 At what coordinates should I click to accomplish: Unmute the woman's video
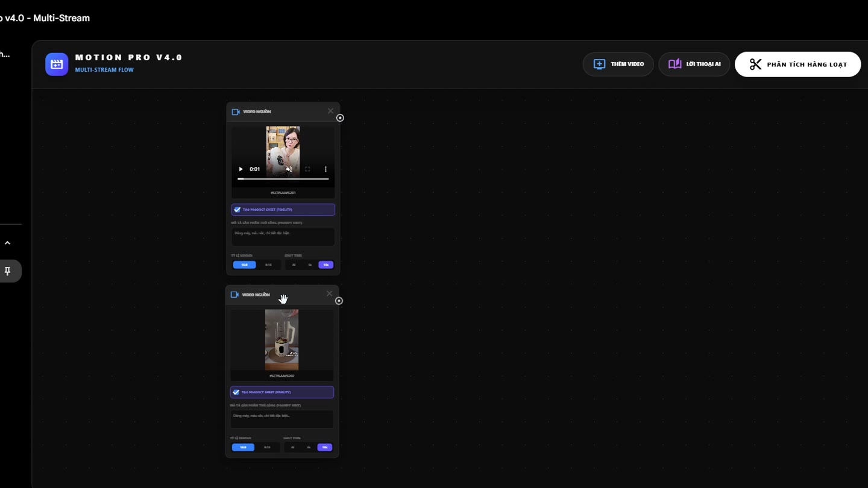click(x=289, y=169)
